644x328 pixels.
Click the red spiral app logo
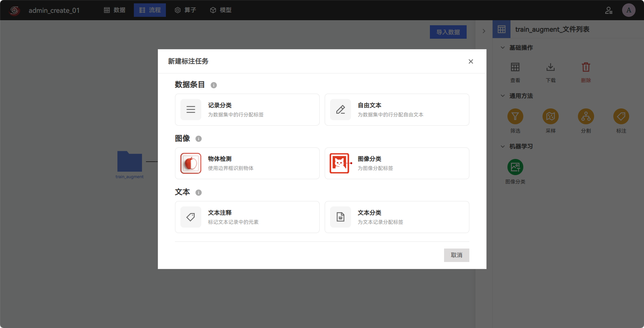(14, 10)
